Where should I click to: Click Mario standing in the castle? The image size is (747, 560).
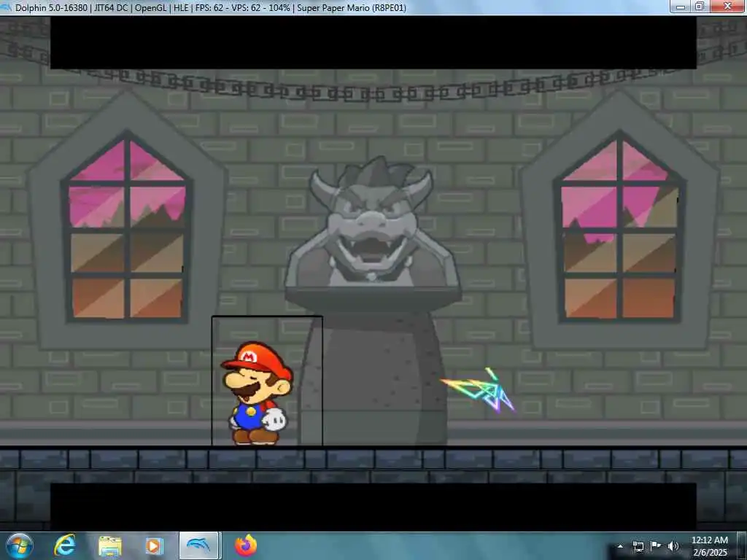(256, 393)
